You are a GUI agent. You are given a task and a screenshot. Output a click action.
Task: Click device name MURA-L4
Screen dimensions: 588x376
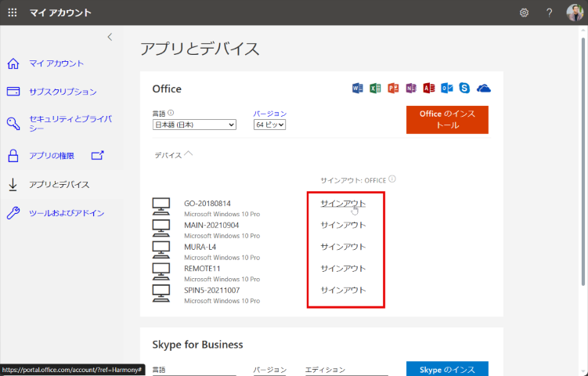[200, 247]
